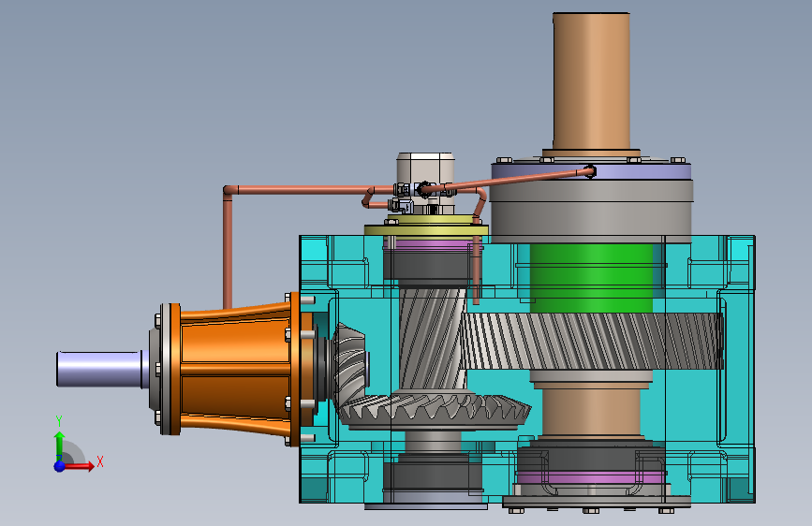Select the small bevel pinion gear
812x526 pixels.
[x=348, y=362]
